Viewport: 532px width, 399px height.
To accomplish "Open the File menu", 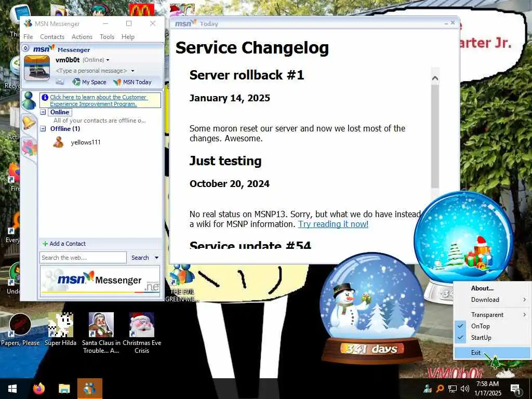I will (28, 37).
